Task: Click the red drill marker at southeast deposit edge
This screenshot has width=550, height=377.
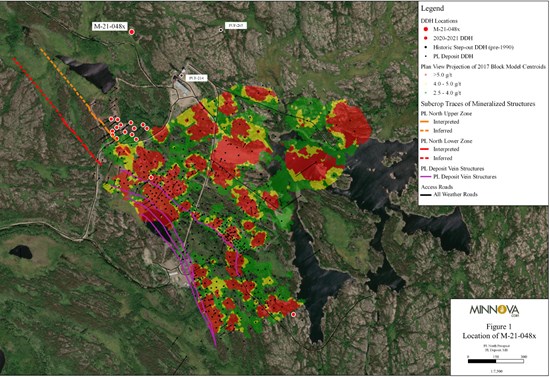Action: pyautogui.click(x=294, y=315)
